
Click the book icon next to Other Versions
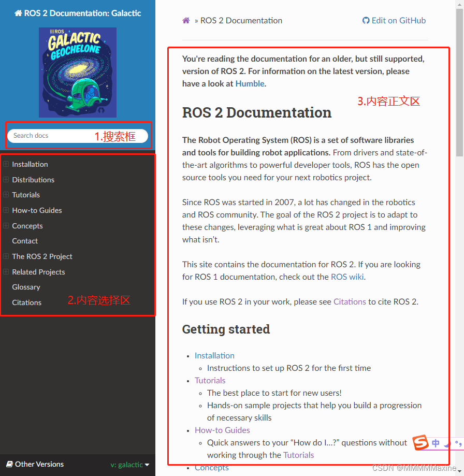[9, 464]
